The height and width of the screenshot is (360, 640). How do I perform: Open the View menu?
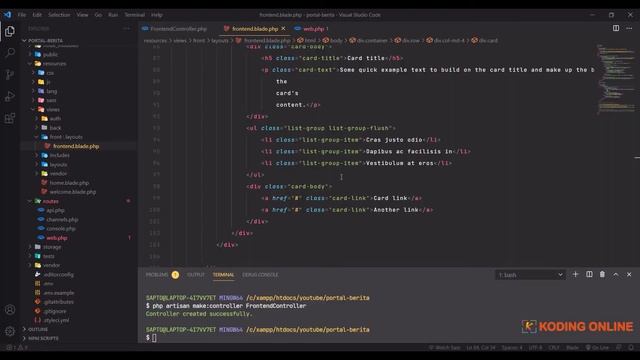[82, 15]
